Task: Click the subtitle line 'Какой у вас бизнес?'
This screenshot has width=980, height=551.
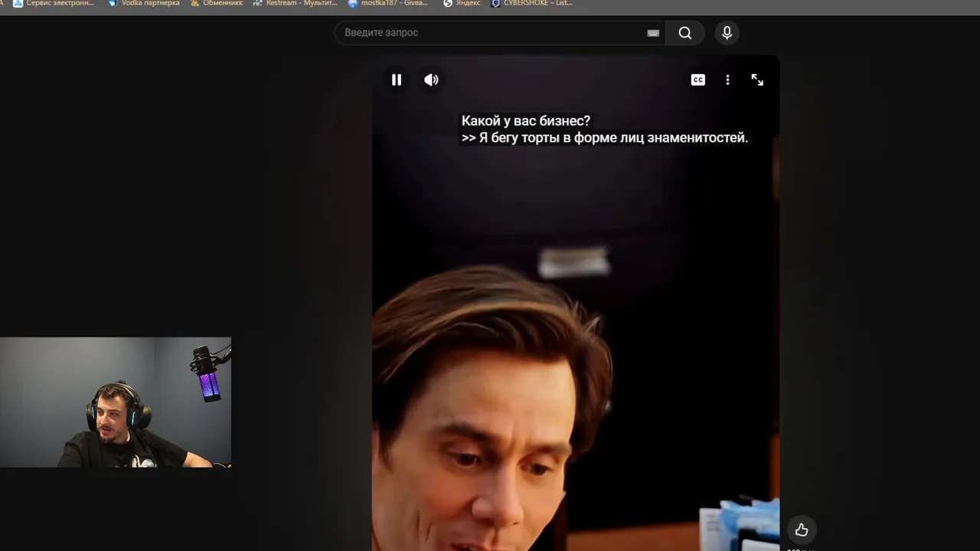Action: pyautogui.click(x=526, y=121)
